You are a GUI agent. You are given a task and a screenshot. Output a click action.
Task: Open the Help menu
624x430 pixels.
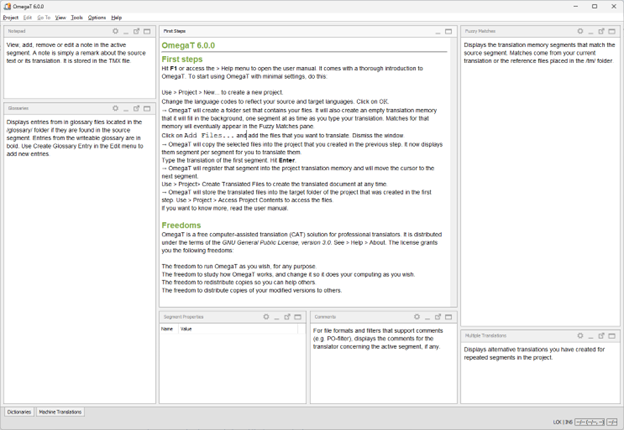click(117, 18)
